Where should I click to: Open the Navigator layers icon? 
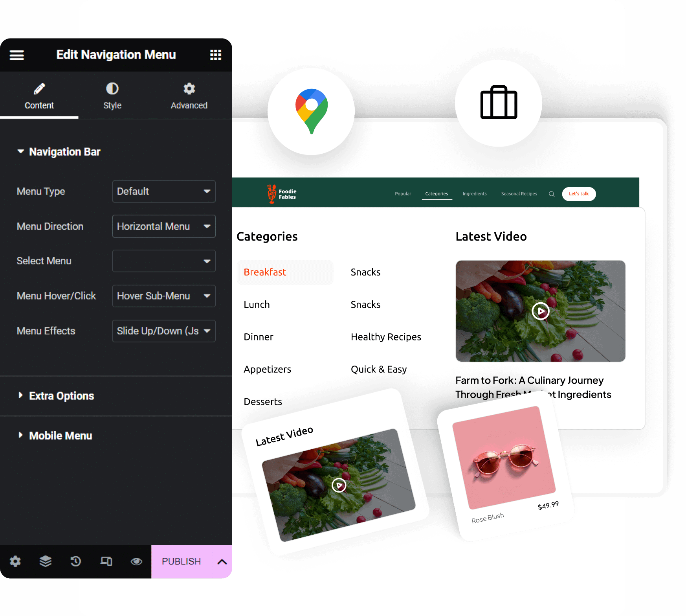tap(46, 561)
